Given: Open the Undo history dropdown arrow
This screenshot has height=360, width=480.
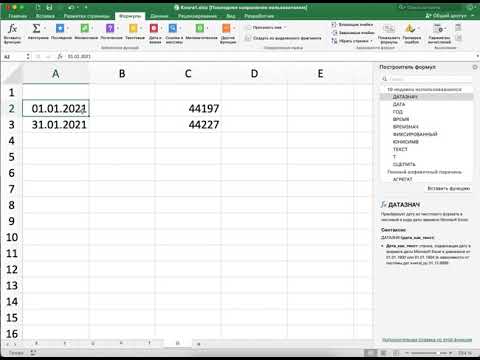Looking at the screenshot, I should [78, 7].
